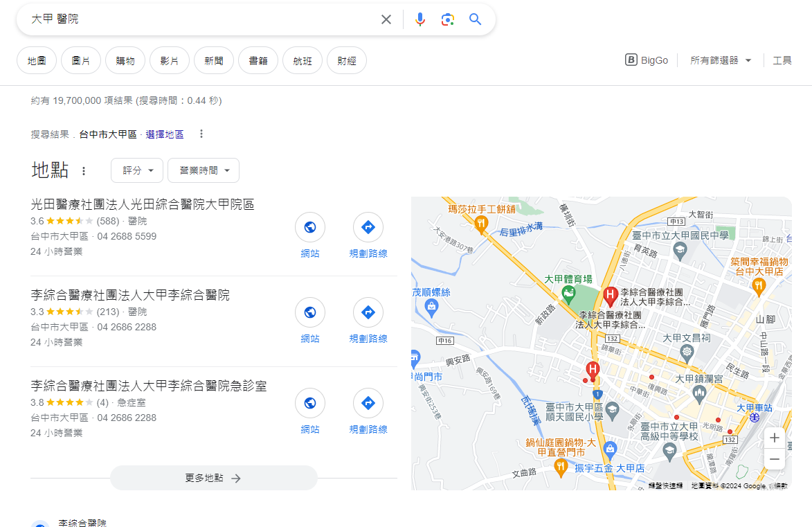Click the 大甲鎮瀾宮 temple marker
The height and width of the screenshot is (527, 812).
tap(699, 394)
